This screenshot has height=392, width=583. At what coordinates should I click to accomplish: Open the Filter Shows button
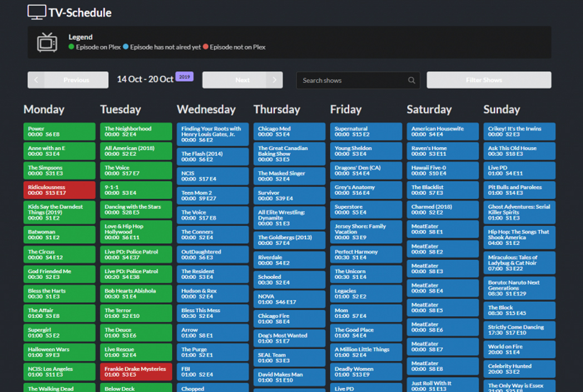[x=489, y=80]
